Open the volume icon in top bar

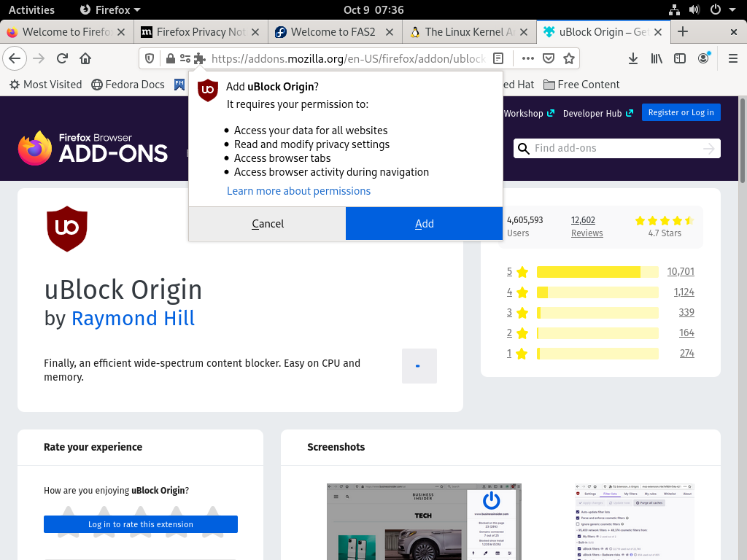tap(694, 9)
